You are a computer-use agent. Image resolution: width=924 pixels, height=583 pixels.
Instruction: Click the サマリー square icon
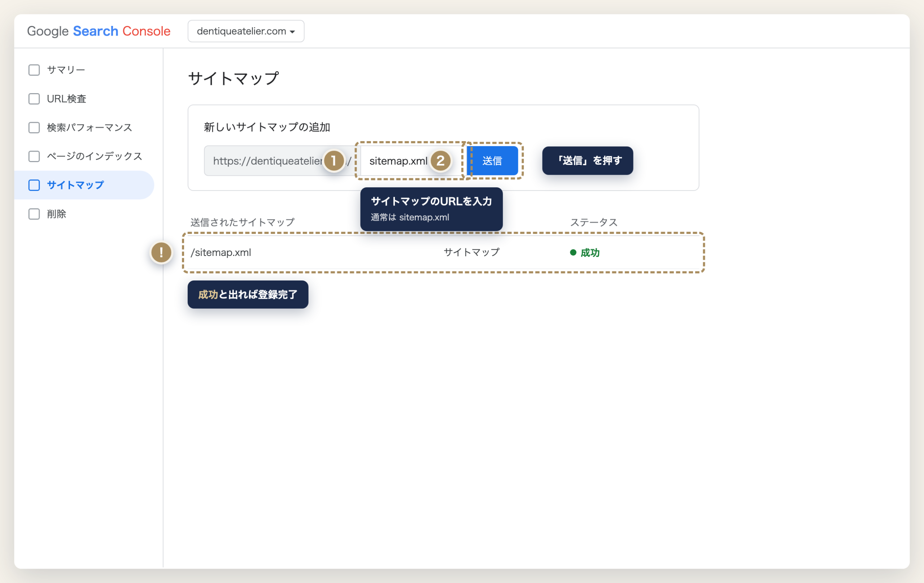34,70
